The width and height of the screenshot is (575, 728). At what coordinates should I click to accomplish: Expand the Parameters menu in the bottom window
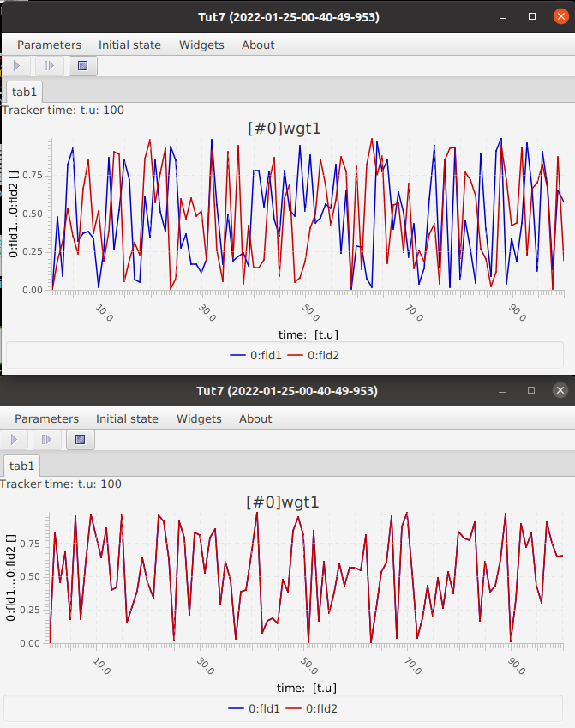tap(46, 418)
